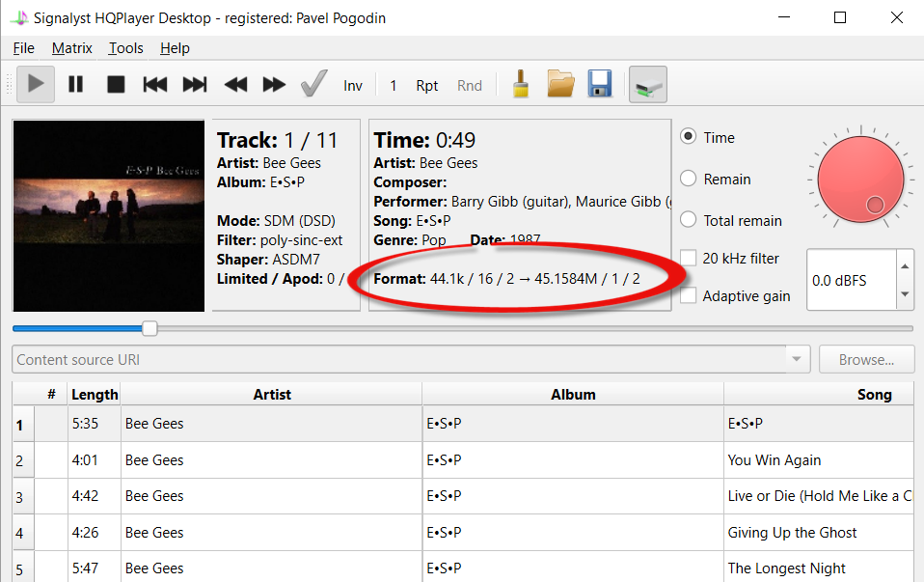
Task: Rewind the current track
Action: pos(235,84)
